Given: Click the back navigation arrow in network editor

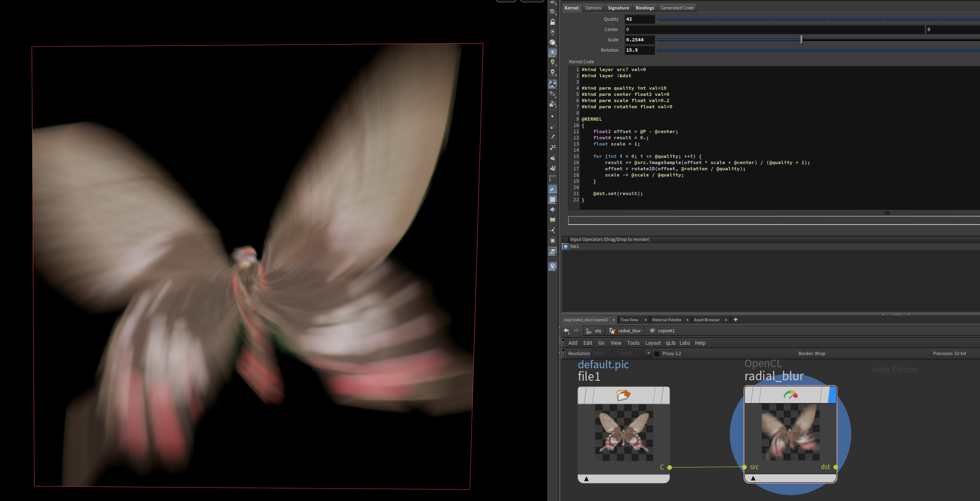Looking at the screenshot, I should point(566,331).
